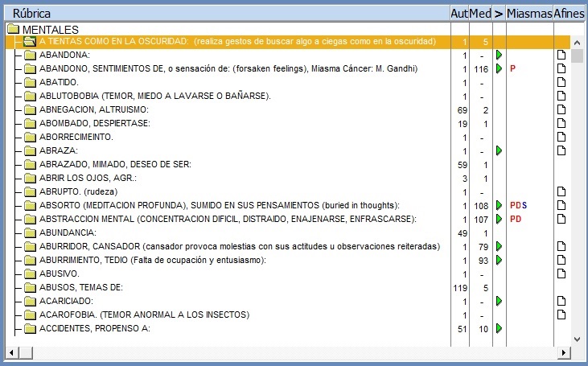Open Afines document icon for ABSORTO
The height and width of the screenshot is (366, 588).
(x=561, y=205)
